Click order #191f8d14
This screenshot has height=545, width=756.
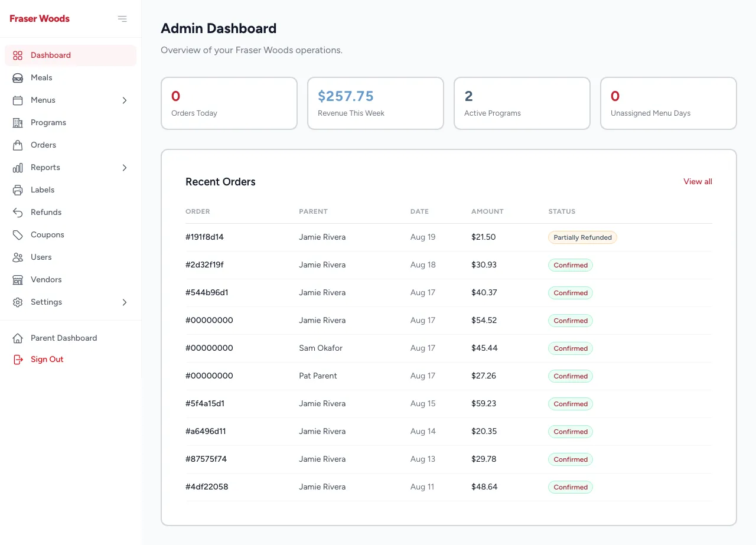[204, 237]
